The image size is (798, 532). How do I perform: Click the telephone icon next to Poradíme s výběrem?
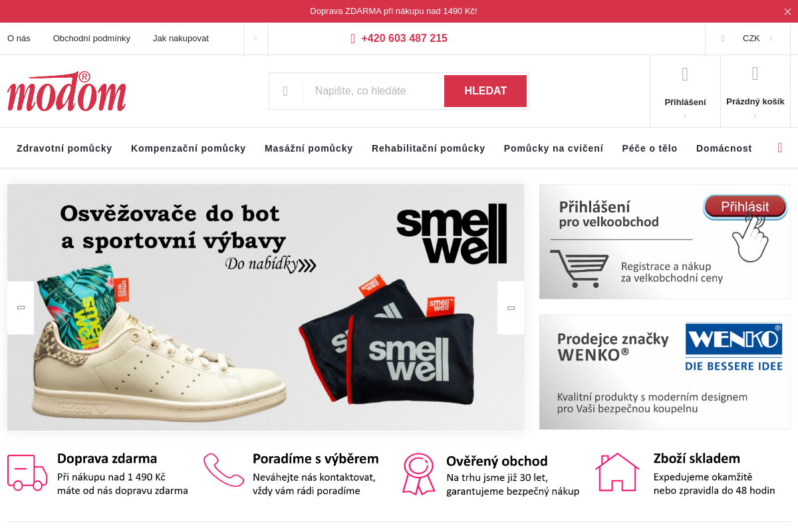(224, 470)
